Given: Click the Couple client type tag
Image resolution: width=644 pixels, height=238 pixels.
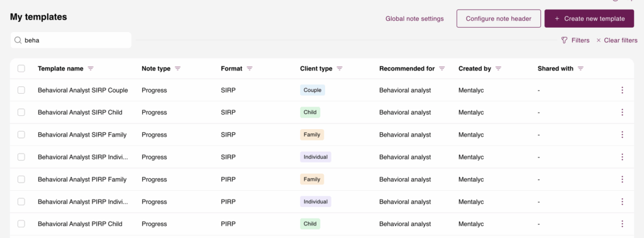Looking at the screenshot, I should point(313,90).
